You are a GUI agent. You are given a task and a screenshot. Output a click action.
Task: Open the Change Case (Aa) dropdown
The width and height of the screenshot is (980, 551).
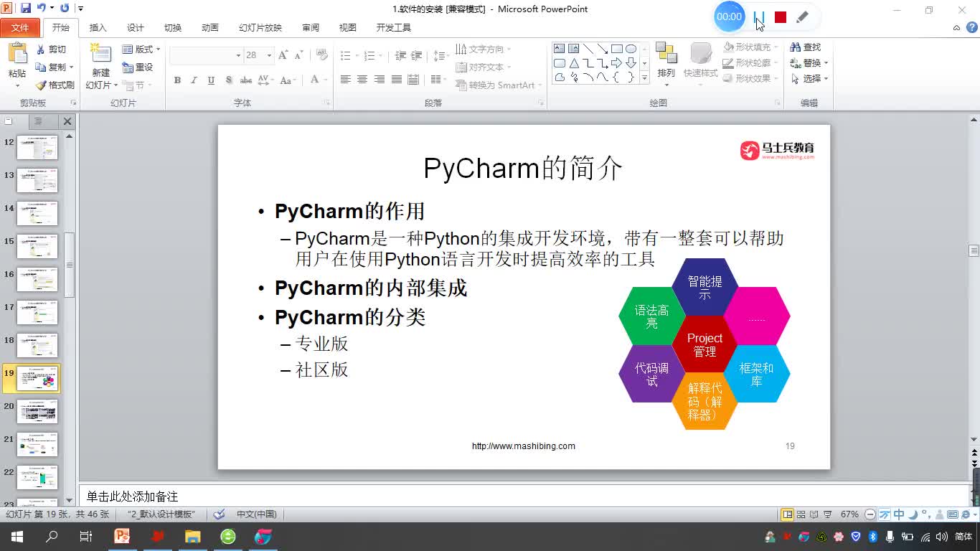[287, 80]
